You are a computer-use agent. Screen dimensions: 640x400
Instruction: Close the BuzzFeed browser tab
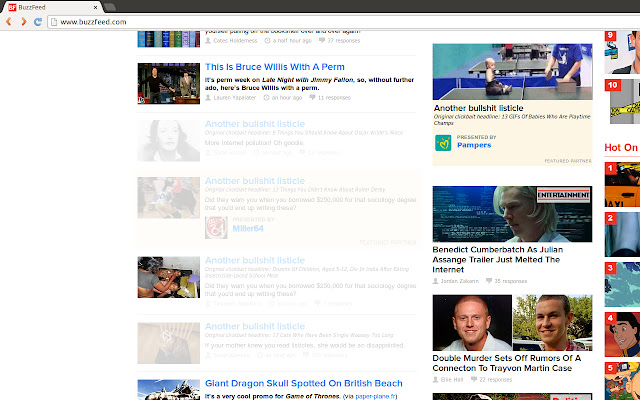tap(96, 7)
